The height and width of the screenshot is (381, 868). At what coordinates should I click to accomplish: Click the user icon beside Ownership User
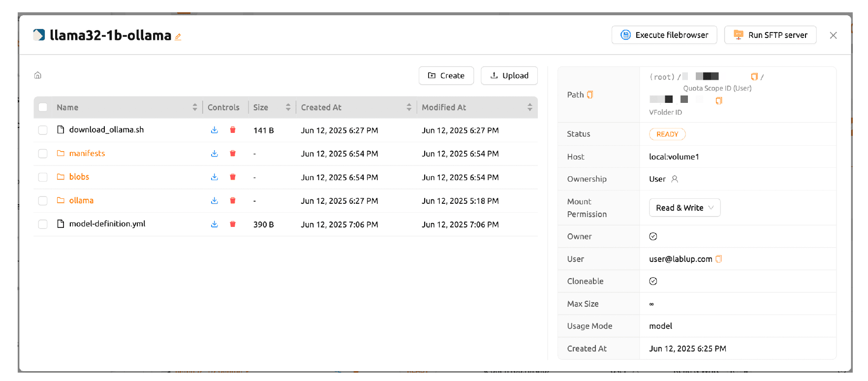(x=675, y=179)
